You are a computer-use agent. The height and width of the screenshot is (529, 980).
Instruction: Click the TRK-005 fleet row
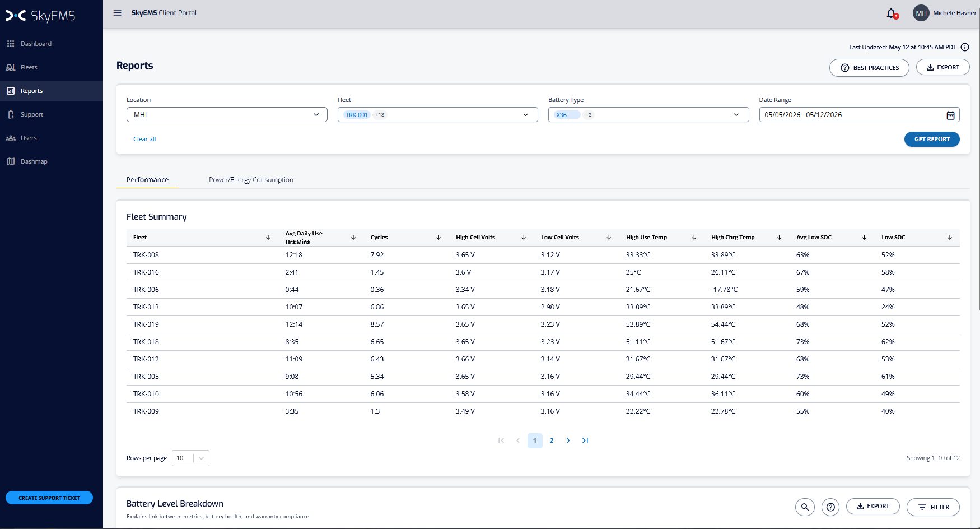pyautogui.click(x=543, y=377)
